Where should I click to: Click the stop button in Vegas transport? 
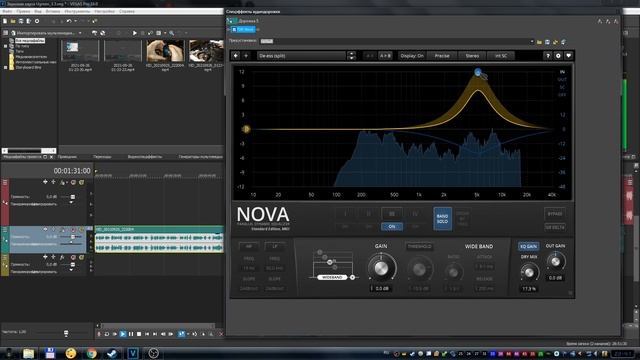point(139,334)
